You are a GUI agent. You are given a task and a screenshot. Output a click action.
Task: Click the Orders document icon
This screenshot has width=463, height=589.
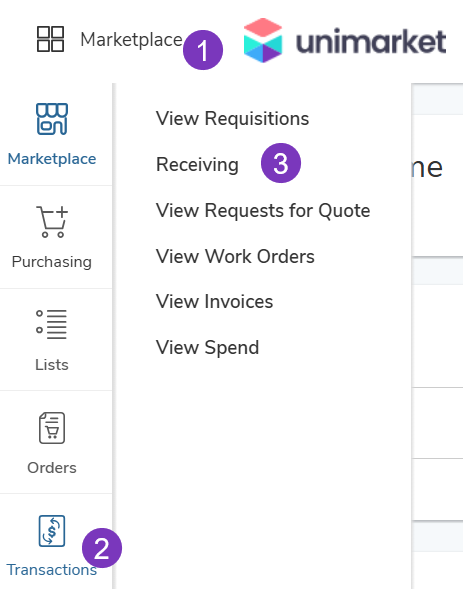coord(52,428)
